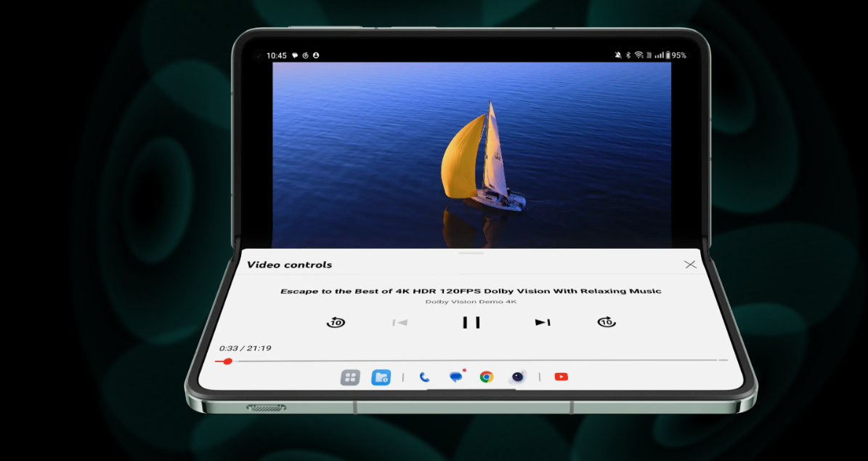The width and height of the screenshot is (868, 461).
Task: Rewind the video 10 seconds
Action: (336, 322)
